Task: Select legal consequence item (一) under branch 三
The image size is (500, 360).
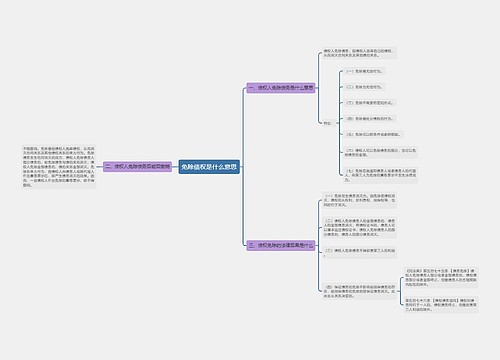Action: point(359,200)
